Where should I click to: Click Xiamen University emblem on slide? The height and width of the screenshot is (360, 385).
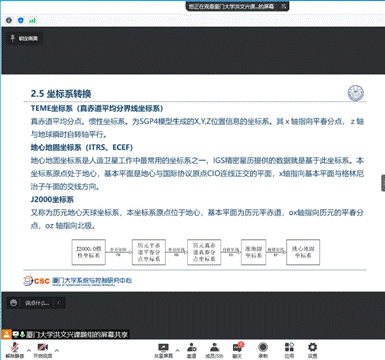tap(356, 93)
